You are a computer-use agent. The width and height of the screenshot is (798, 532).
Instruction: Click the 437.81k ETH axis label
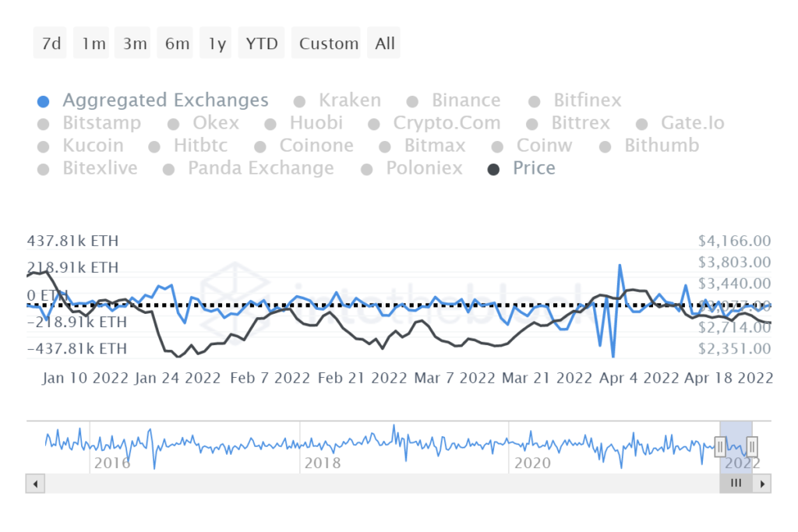click(x=72, y=241)
